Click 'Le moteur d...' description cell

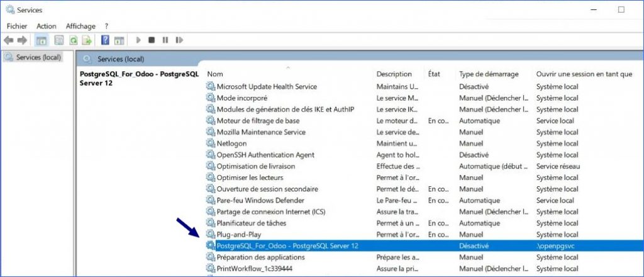[x=397, y=120]
